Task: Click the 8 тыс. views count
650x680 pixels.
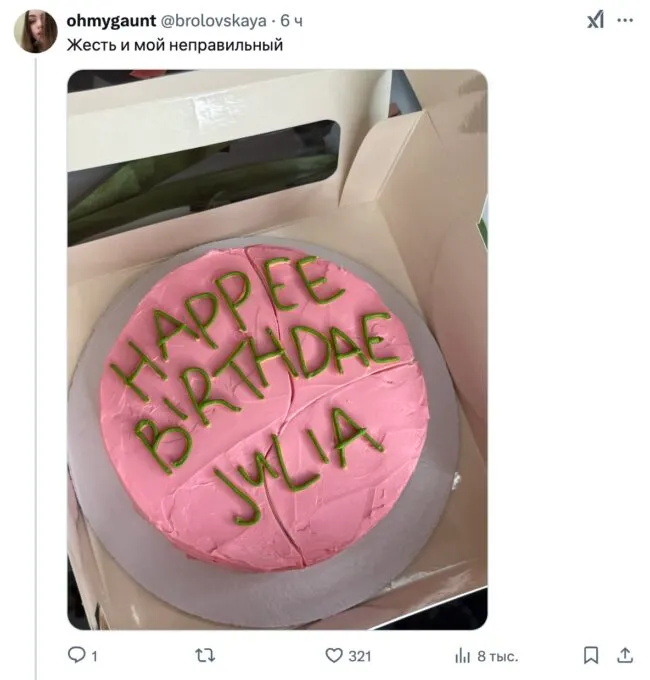Action: (x=498, y=656)
